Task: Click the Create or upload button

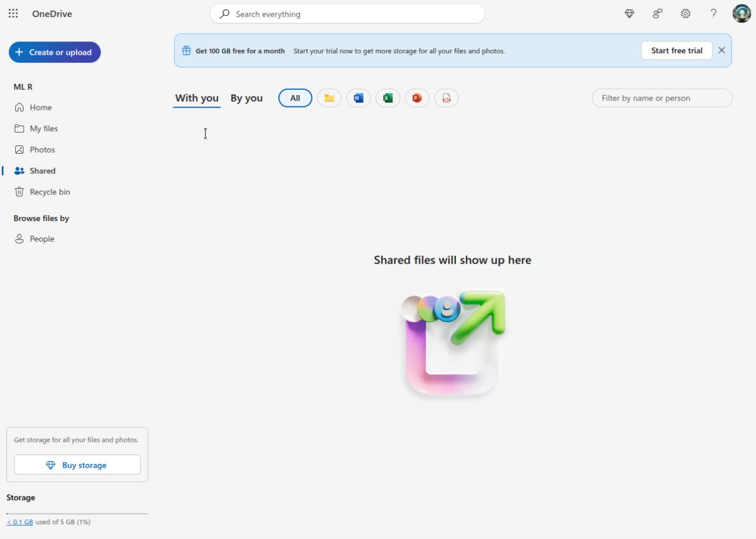Action: [54, 52]
